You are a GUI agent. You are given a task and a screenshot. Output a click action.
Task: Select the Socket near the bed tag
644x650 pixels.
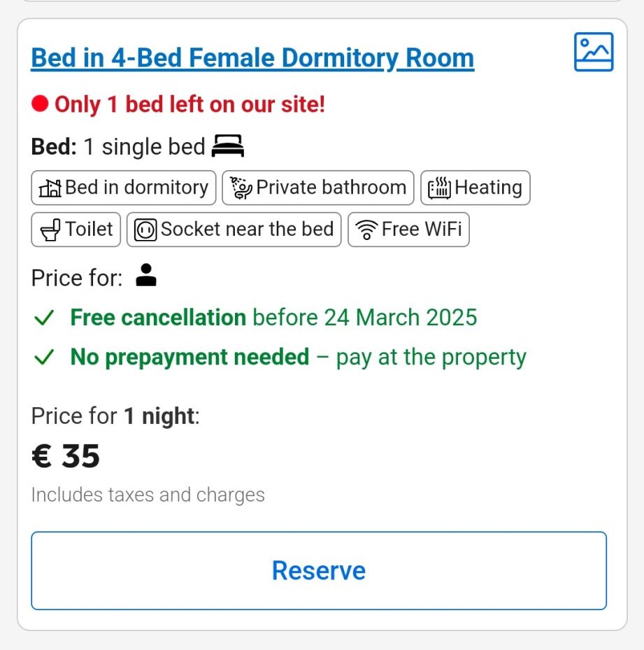pos(234,230)
